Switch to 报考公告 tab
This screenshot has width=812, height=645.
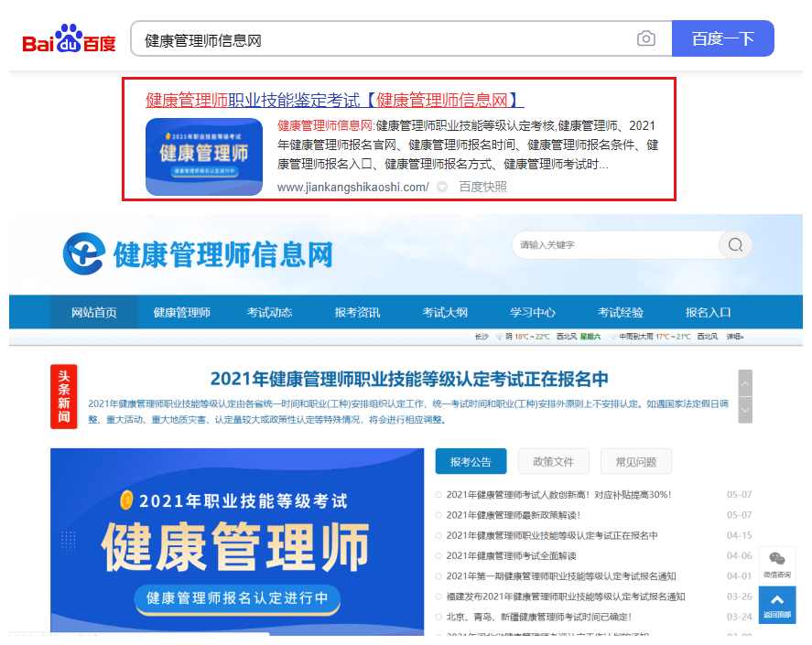click(471, 461)
